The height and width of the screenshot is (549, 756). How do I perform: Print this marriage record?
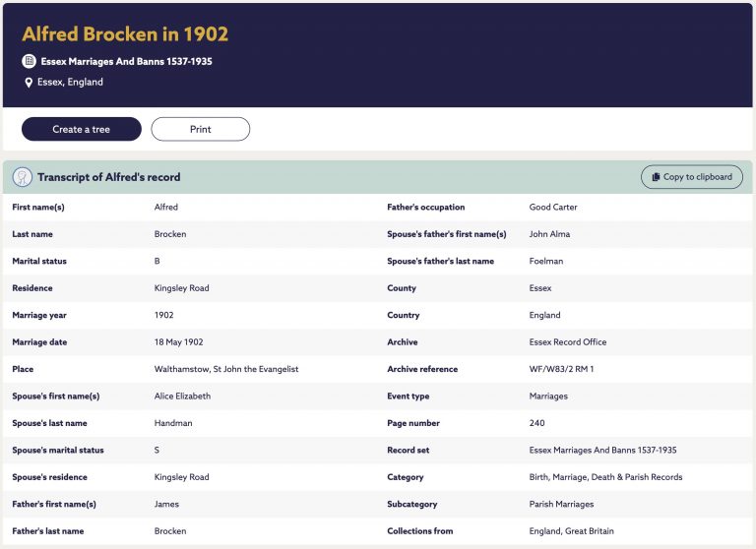[x=201, y=129]
